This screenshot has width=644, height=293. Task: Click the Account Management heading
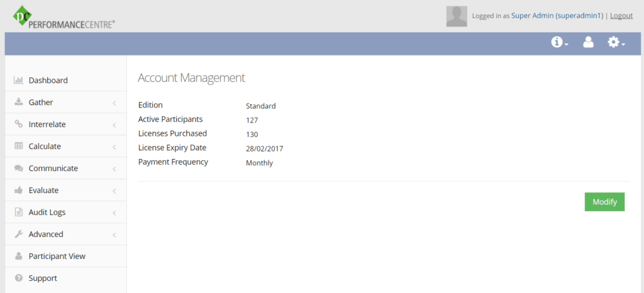(x=191, y=77)
